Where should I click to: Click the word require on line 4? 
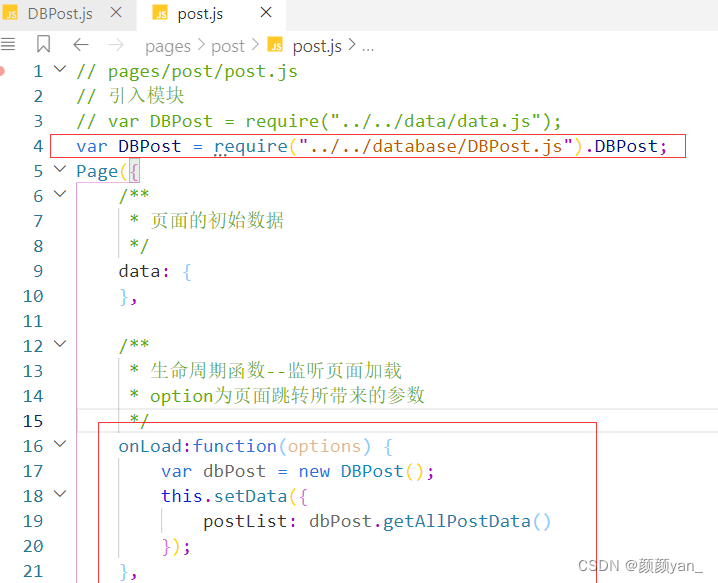pos(251,147)
